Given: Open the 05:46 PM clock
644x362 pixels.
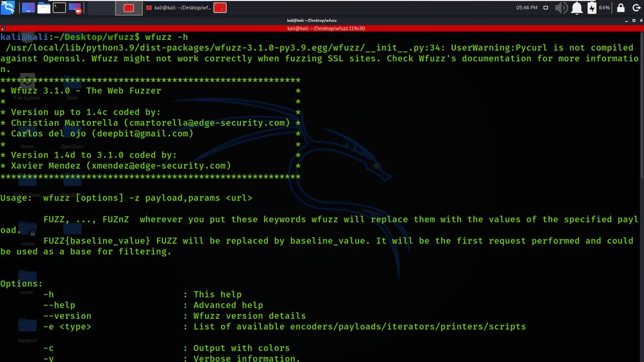Looking at the screenshot, I should coord(527,7).
